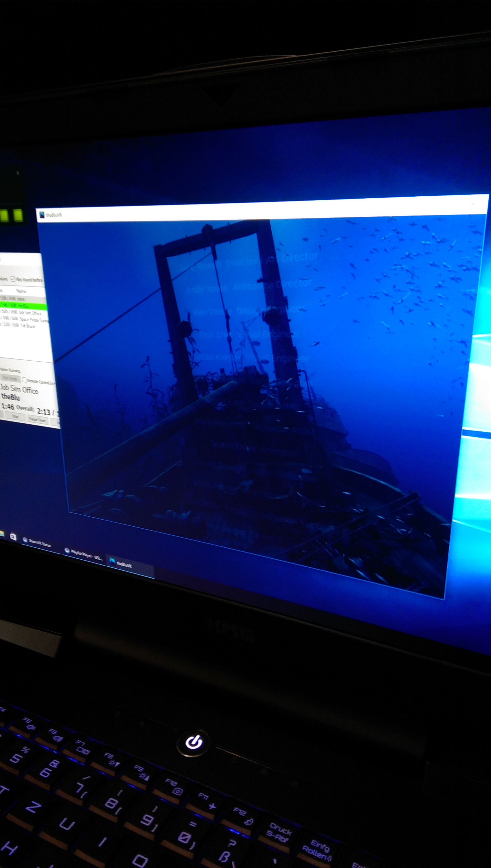Click the right green SteamVR device status icon
The width and height of the screenshot is (491, 868).
coord(18,215)
